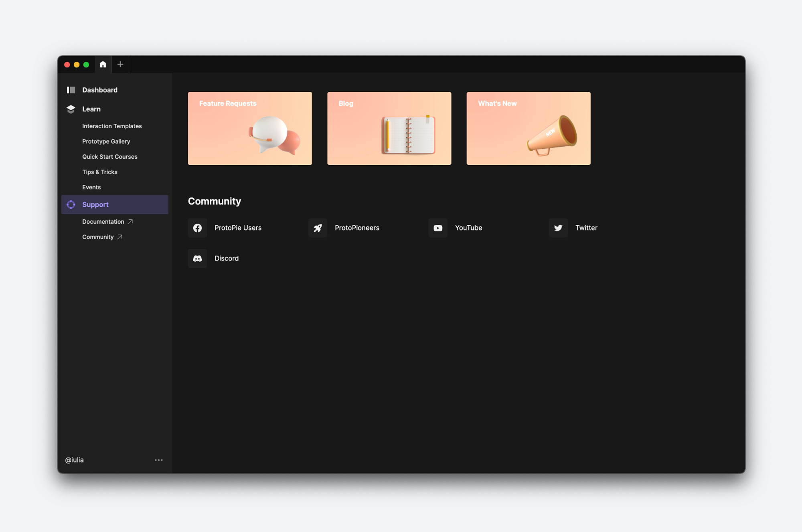Go to Prototype Gallery
The height and width of the screenshot is (532, 802).
(106, 142)
